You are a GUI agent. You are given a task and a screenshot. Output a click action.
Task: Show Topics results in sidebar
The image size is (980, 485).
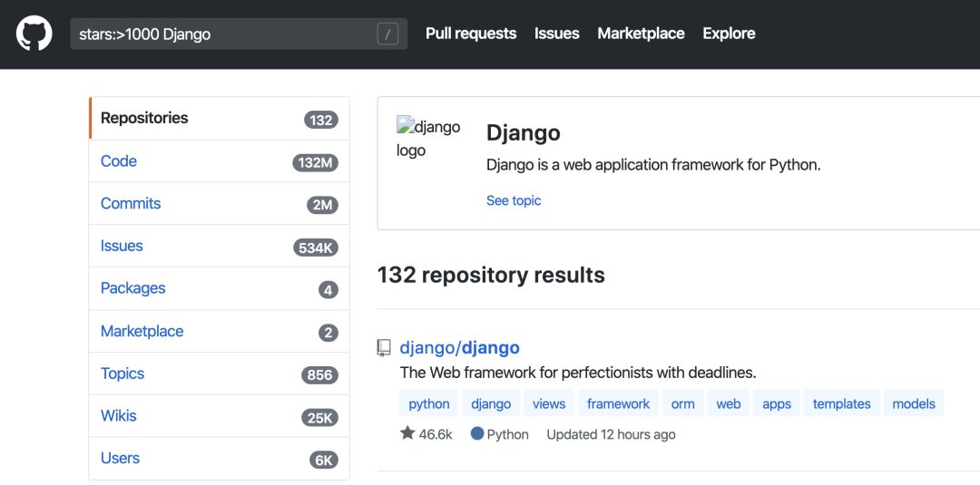click(219, 373)
